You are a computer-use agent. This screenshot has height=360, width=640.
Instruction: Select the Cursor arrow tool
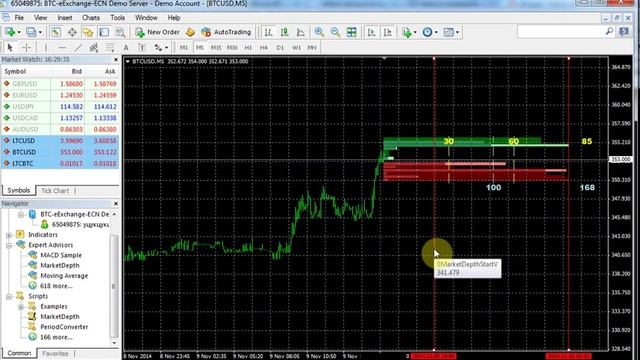pyautogui.click(x=10, y=48)
